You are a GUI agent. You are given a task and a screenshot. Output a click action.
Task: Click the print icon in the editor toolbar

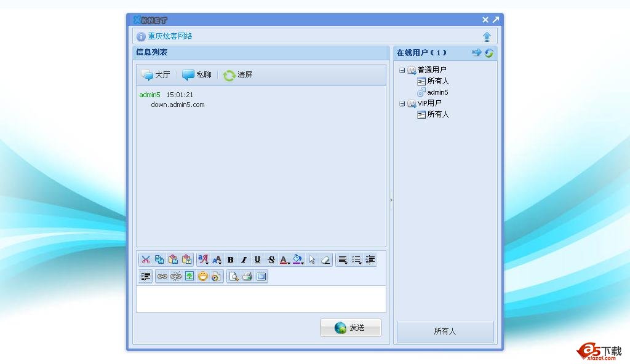pos(246,276)
